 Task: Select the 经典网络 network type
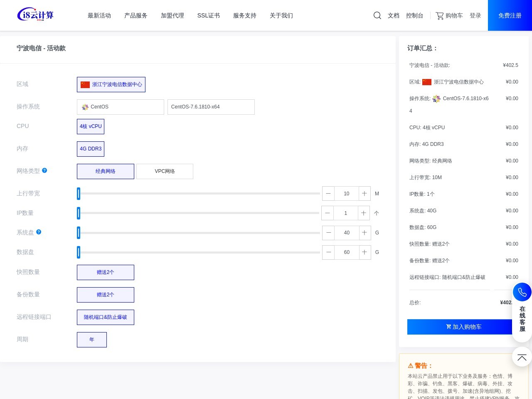click(106, 171)
